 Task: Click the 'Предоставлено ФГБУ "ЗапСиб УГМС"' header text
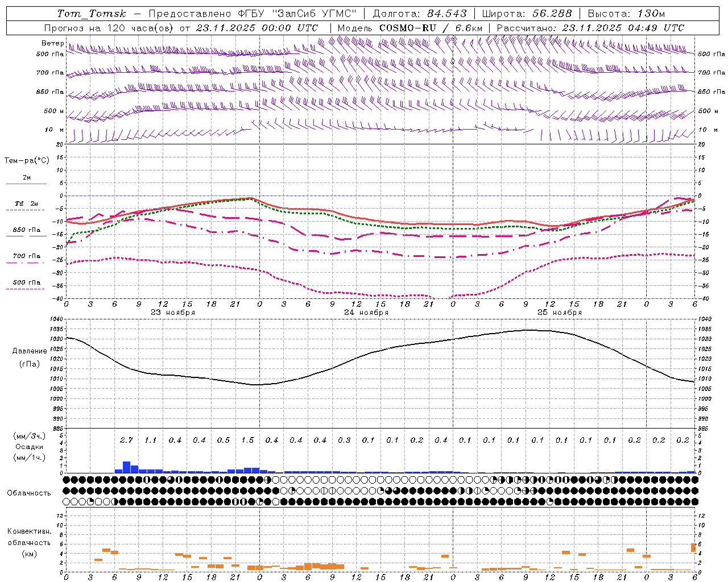coord(252,14)
